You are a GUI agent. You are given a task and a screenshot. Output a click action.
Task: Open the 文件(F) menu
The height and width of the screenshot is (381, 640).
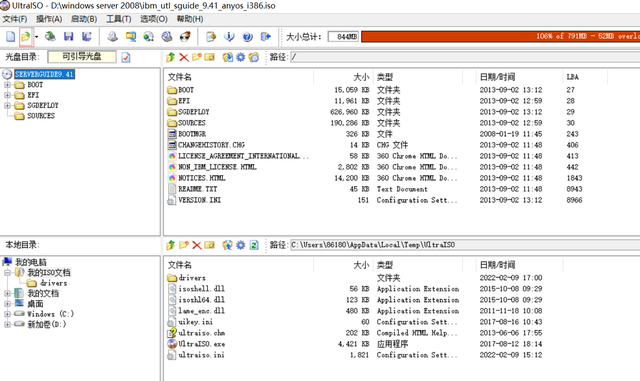15,19
